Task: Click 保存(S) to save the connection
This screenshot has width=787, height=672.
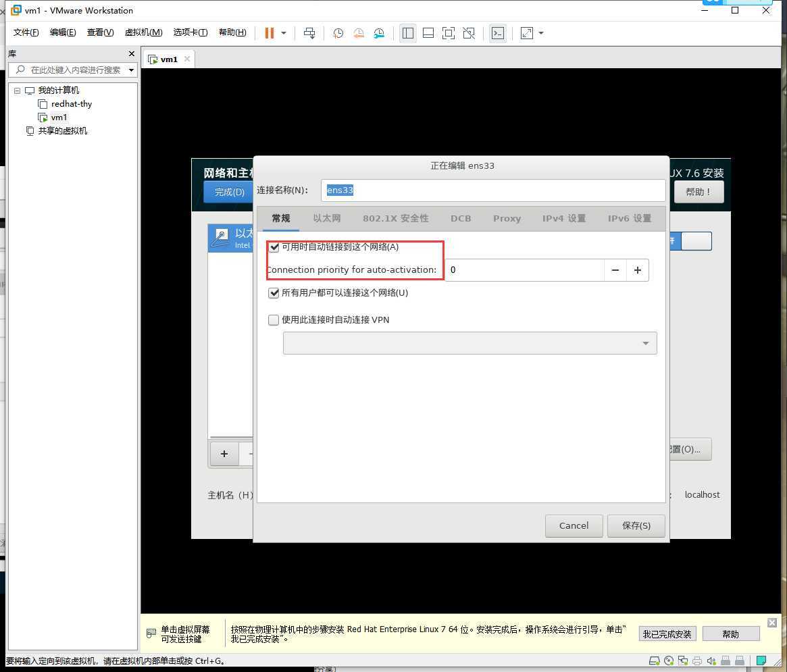Action: pos(636,526)
